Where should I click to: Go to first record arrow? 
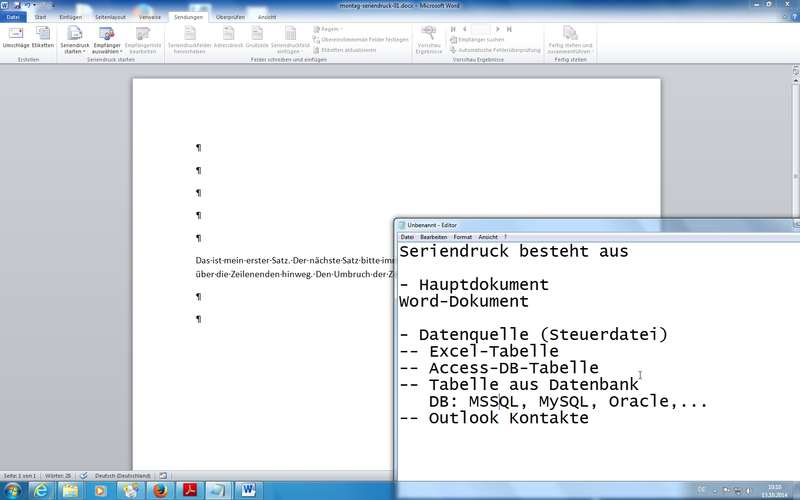tap(453, 29)
